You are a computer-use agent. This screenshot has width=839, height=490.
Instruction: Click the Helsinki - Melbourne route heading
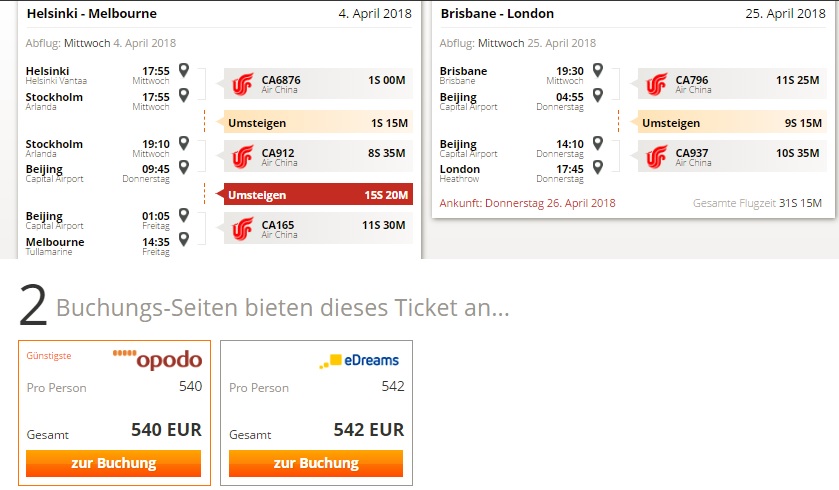[x=92, y=13]
